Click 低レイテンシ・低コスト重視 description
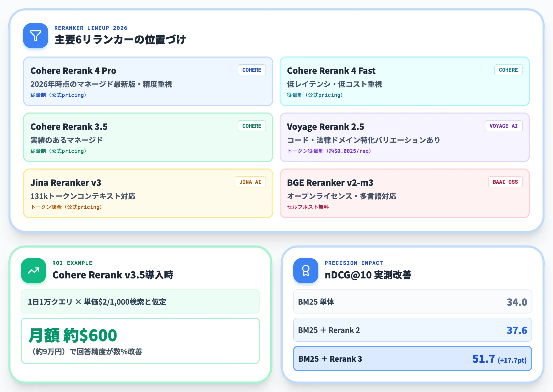 (334, 84)
